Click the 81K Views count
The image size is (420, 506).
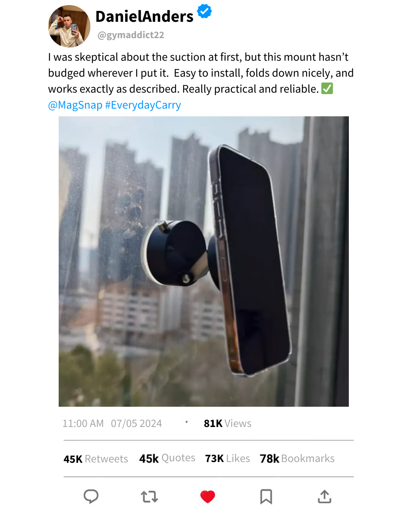pyautogui.click(x=227, y=423)
